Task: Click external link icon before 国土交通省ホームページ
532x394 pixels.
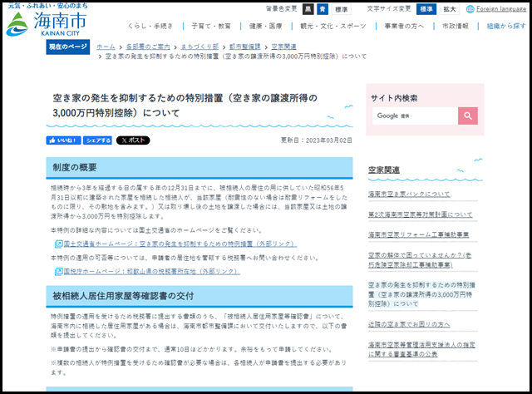Action: tap(58, 244)
